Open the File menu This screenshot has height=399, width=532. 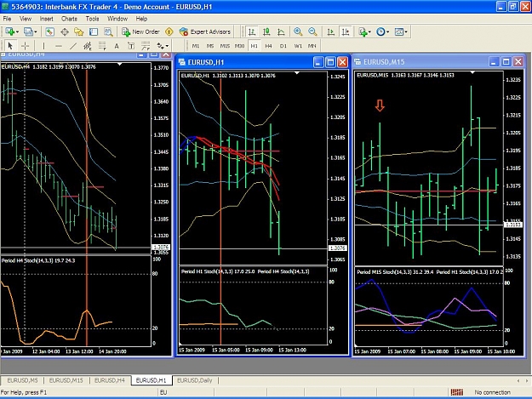click(x=7, y=19)
